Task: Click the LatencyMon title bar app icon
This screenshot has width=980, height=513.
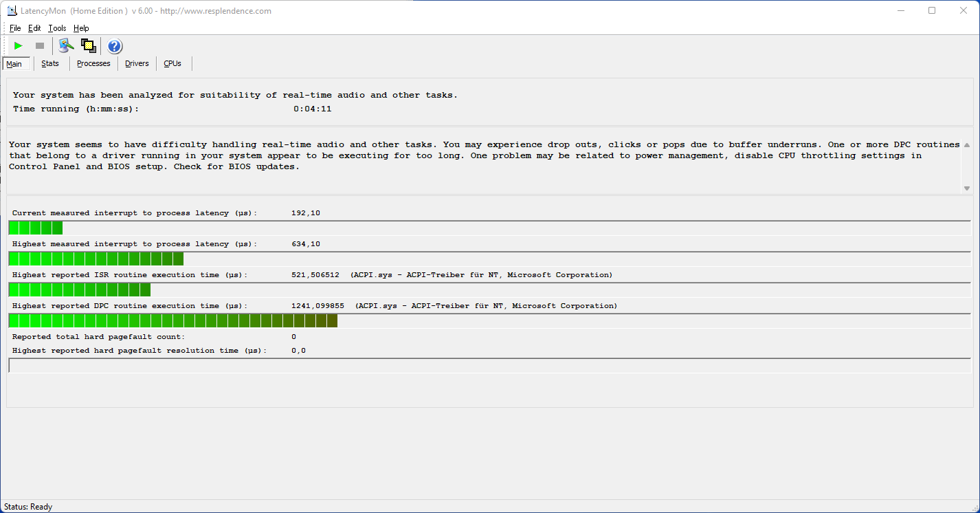Action: coord(12,11)
